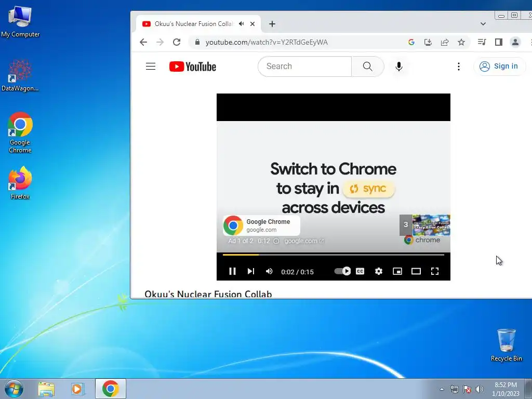The height and width of the screenshot is (399, 532).
Task: Share this page icon
Action: (445, 42)
